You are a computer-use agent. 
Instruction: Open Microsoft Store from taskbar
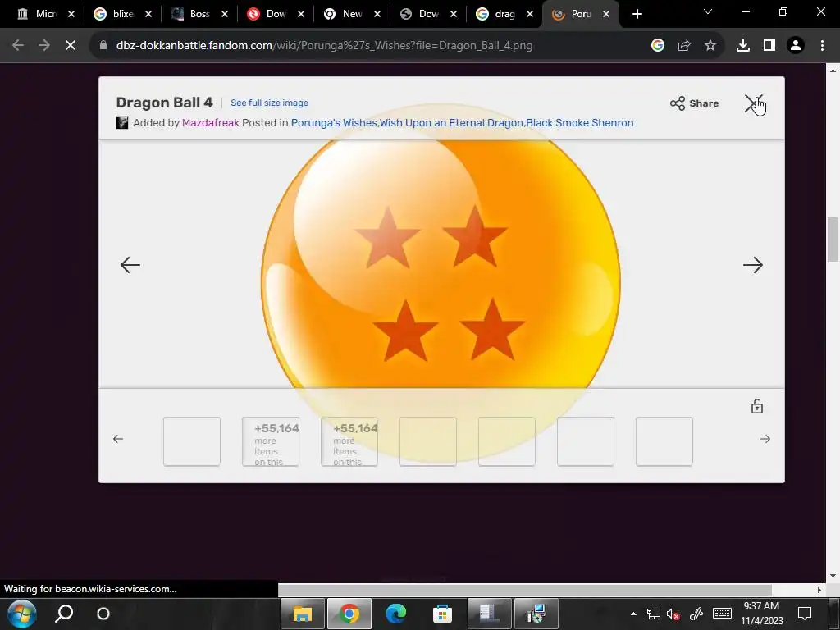pos(442,614)
